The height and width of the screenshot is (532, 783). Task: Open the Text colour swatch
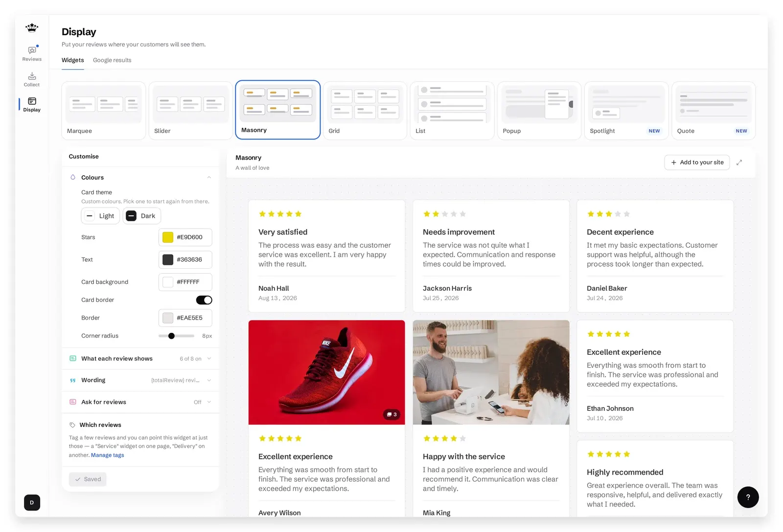(168, 260)
